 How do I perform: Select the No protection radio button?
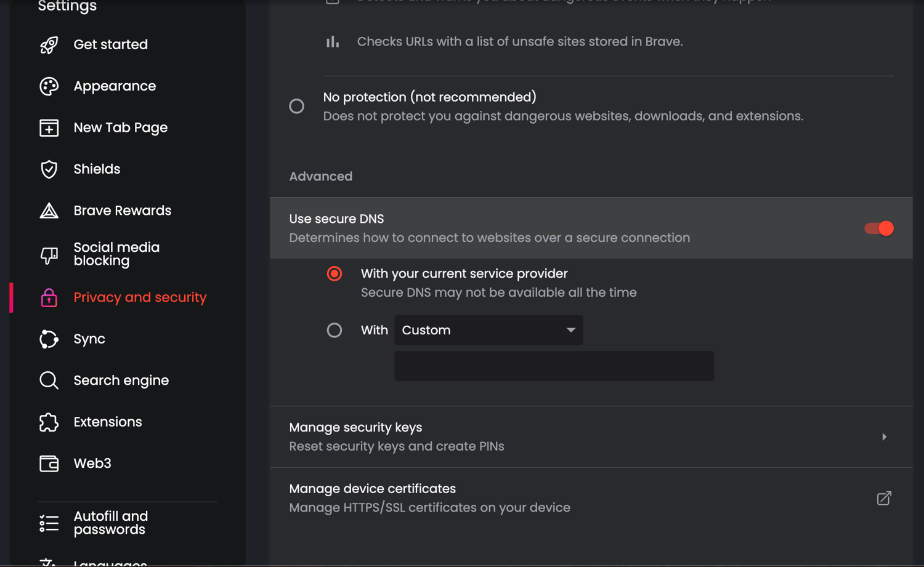point(297,107)
